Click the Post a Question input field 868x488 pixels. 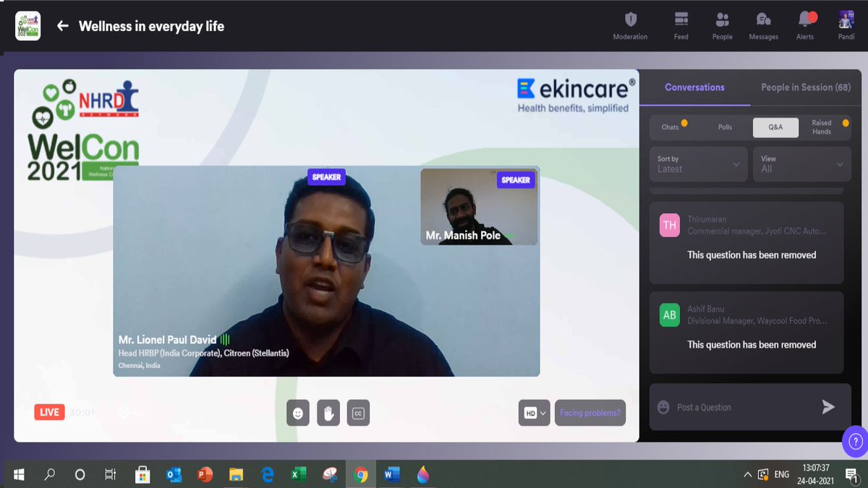[x=741, y=408]
